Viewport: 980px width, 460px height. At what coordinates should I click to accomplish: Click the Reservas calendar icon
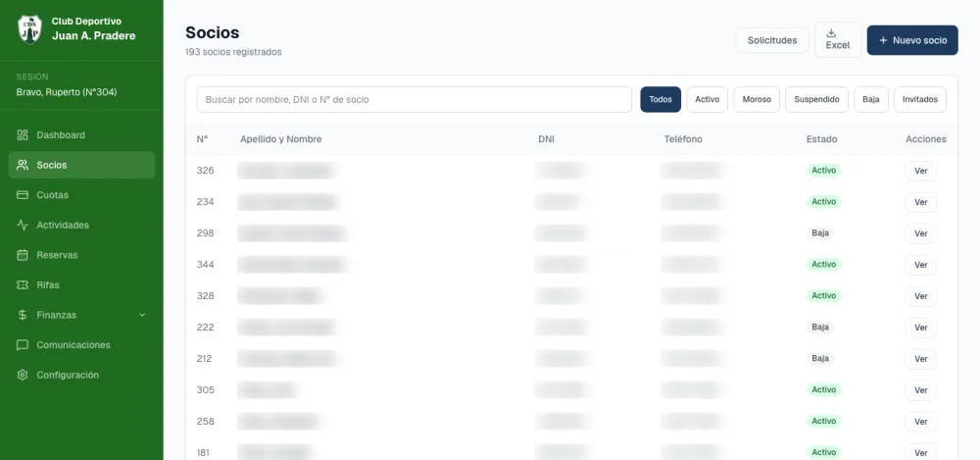tap(23, 255)
